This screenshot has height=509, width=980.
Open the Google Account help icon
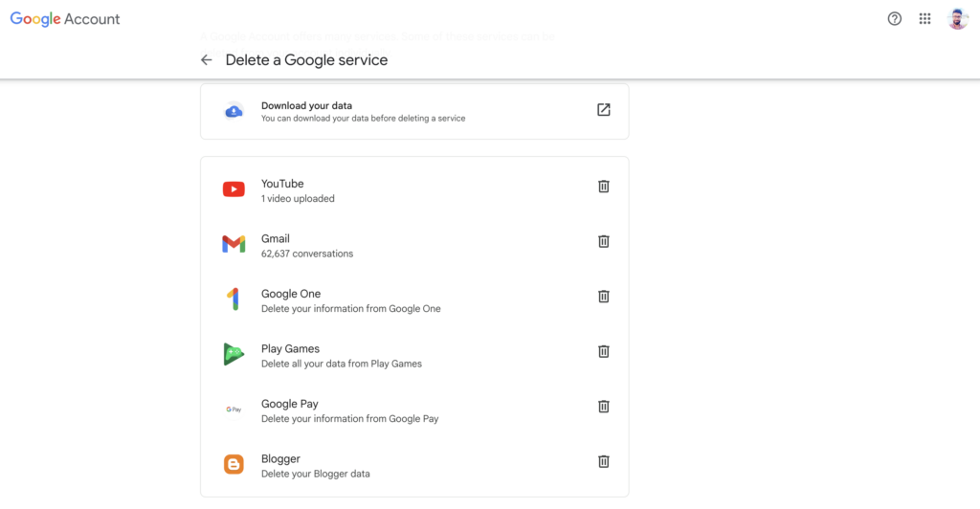tap(895, 19)
